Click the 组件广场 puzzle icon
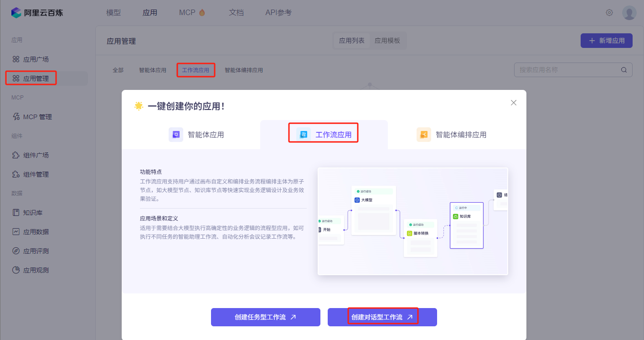This screenshot has height=340, width=644. 16,155
